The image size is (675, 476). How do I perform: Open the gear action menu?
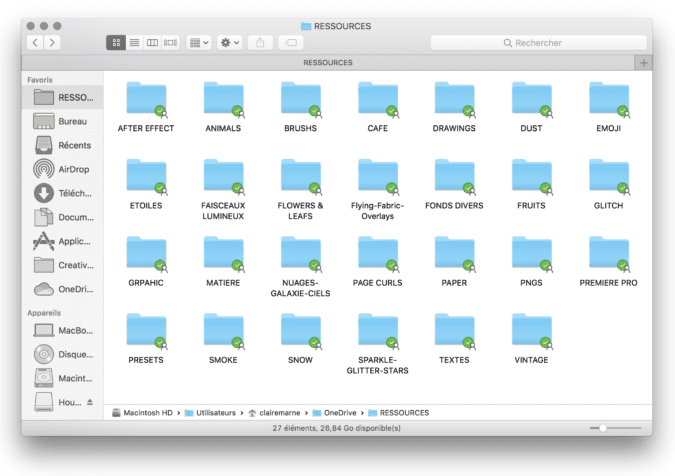click(x=229, y=43)
